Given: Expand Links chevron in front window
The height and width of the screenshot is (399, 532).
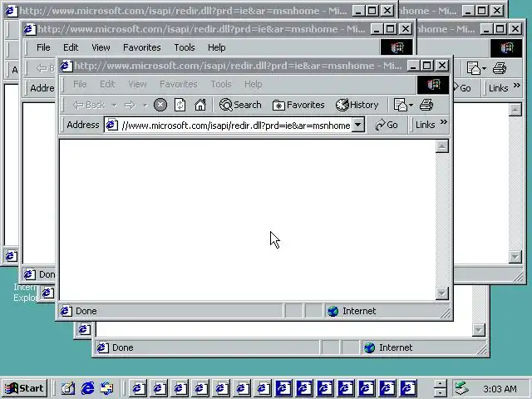Looking at the screenshot, I should [x=443, y=122].
